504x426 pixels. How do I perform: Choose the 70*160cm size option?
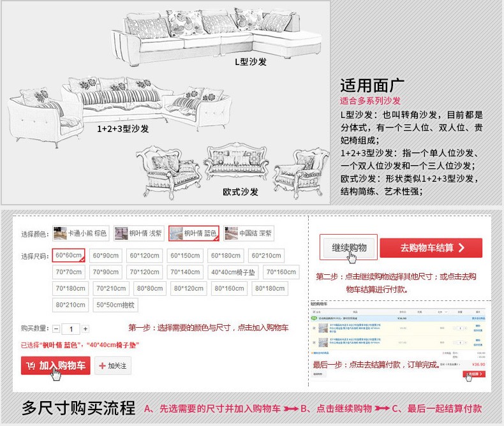[281, 272]
